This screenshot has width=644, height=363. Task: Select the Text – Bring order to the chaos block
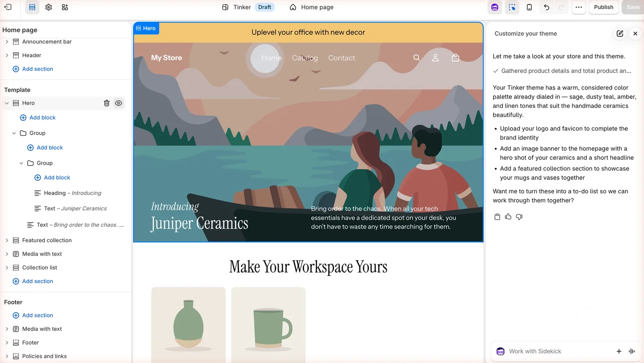pos(76,225)
